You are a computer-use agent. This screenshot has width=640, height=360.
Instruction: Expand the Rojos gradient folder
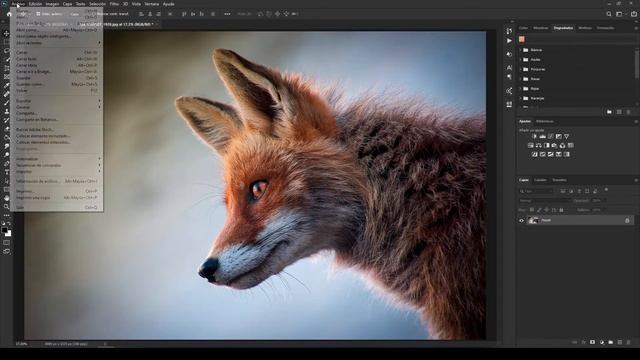click(x=520, y=89)
